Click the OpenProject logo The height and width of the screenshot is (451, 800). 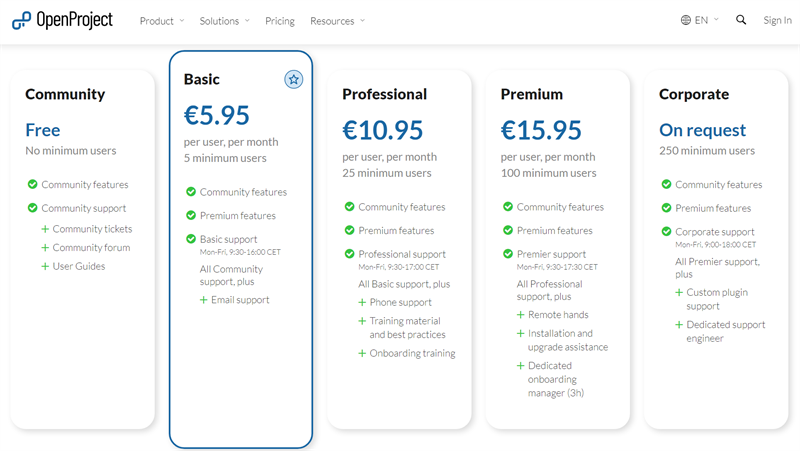coord(62,20)
